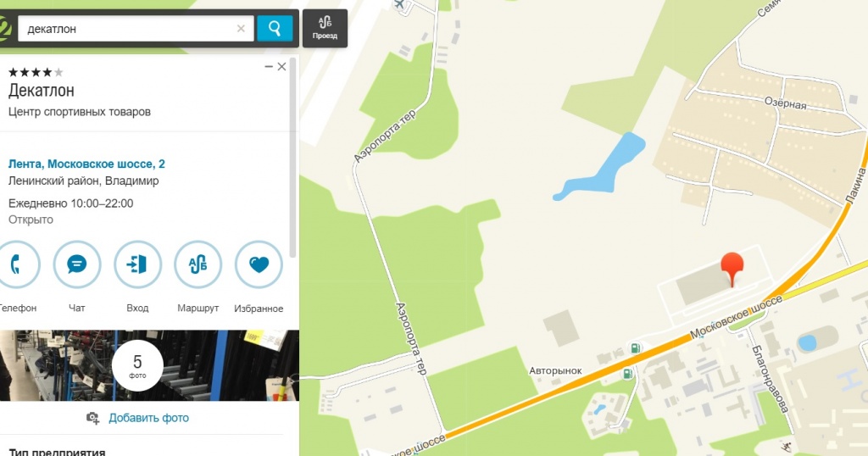Build a route with Маршрут icon
The width and height of the screenshot is (868, 456).
(x=198, y=264)
